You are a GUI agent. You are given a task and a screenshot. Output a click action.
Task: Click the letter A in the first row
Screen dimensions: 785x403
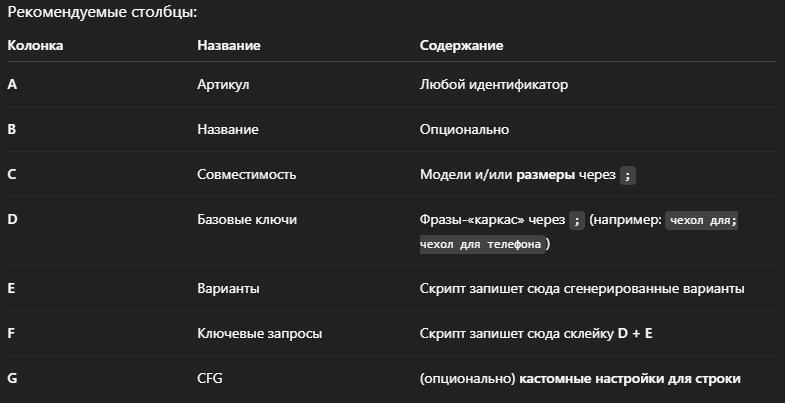[x=12, y=85]
